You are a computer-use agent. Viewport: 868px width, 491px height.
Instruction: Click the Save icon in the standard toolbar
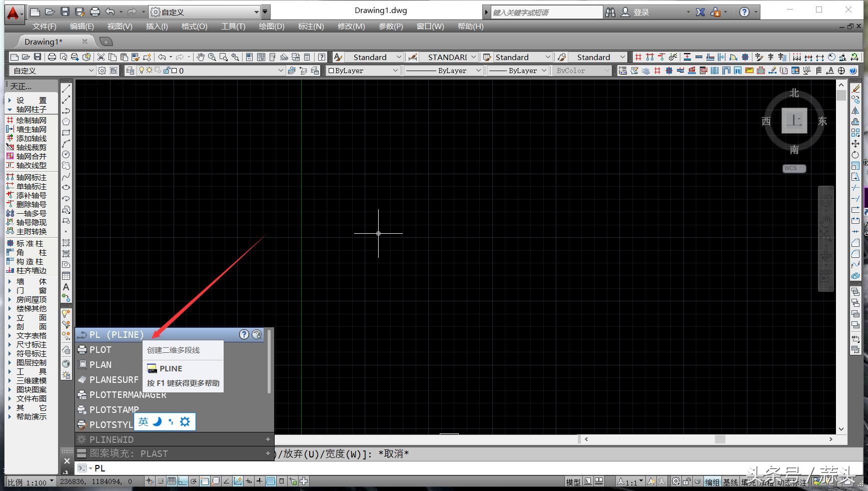(38, 57)
